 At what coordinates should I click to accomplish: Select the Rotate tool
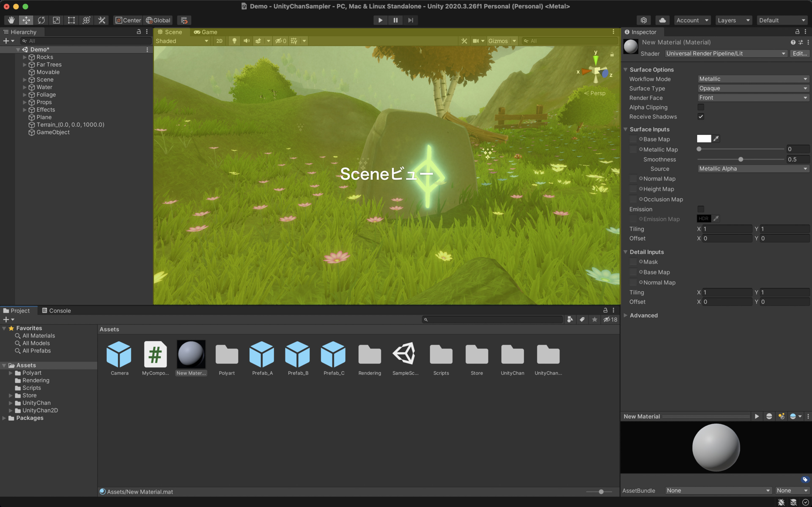tap(41, 20)
